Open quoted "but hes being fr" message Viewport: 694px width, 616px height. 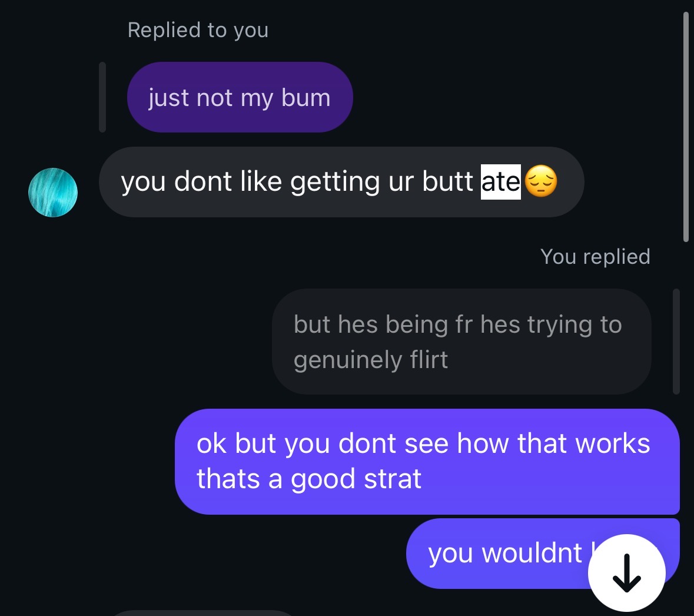point(461,342)
